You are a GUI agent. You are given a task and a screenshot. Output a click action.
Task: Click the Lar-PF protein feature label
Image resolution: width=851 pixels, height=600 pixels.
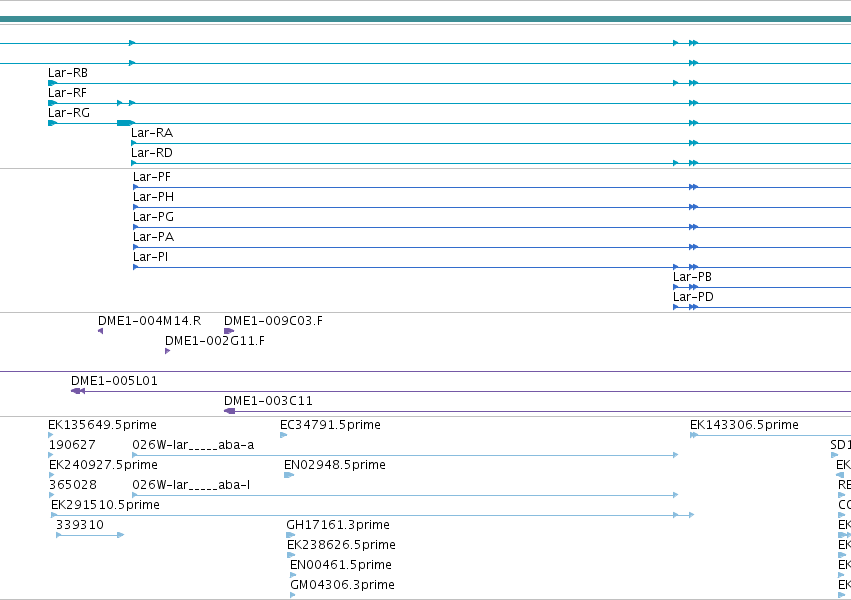152,177
